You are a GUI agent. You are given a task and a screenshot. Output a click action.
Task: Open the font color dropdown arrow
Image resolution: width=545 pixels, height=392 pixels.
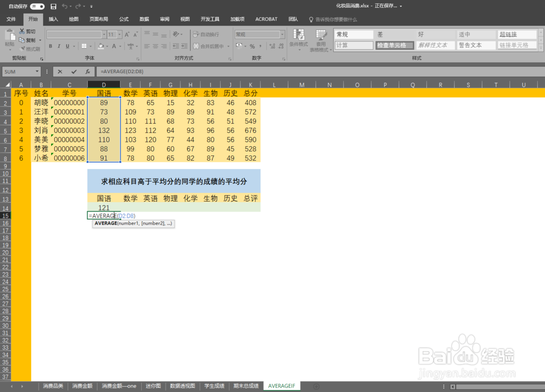pyautogui.click(x=120, y=46)
